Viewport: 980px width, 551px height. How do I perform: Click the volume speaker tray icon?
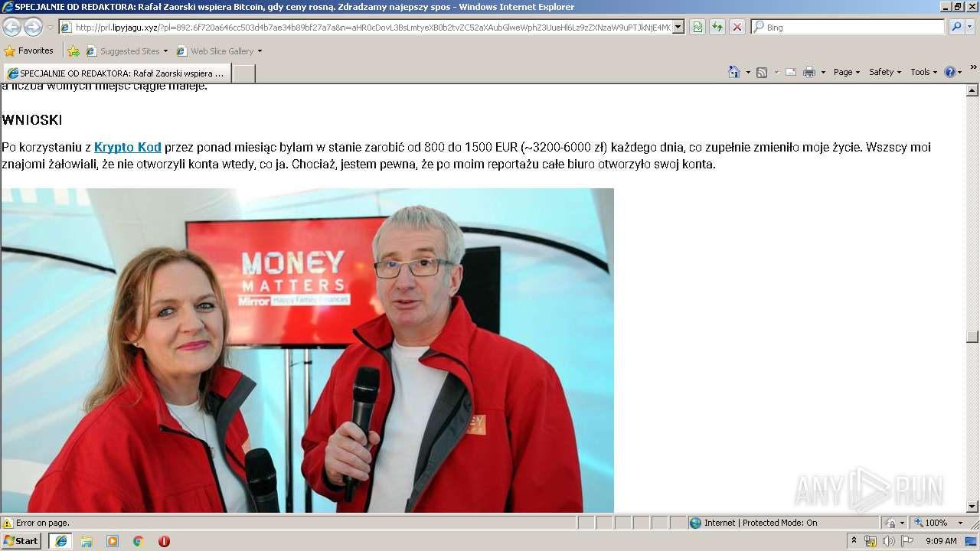tap(889, 541)
